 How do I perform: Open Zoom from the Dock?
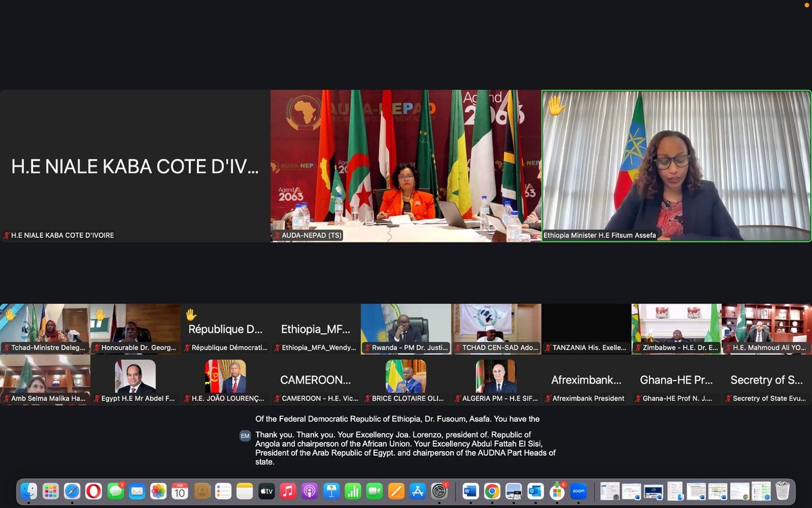579,491
